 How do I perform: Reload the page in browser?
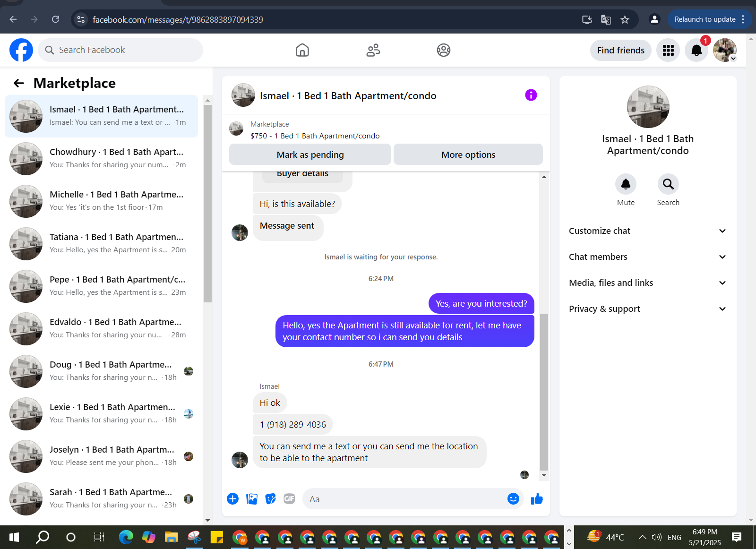(55, 19)
